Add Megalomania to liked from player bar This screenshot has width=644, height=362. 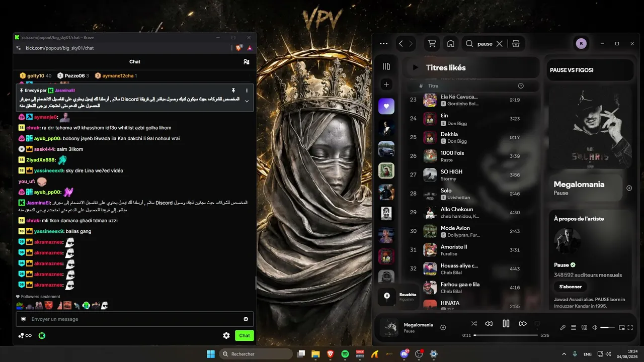tap(443, 327)
